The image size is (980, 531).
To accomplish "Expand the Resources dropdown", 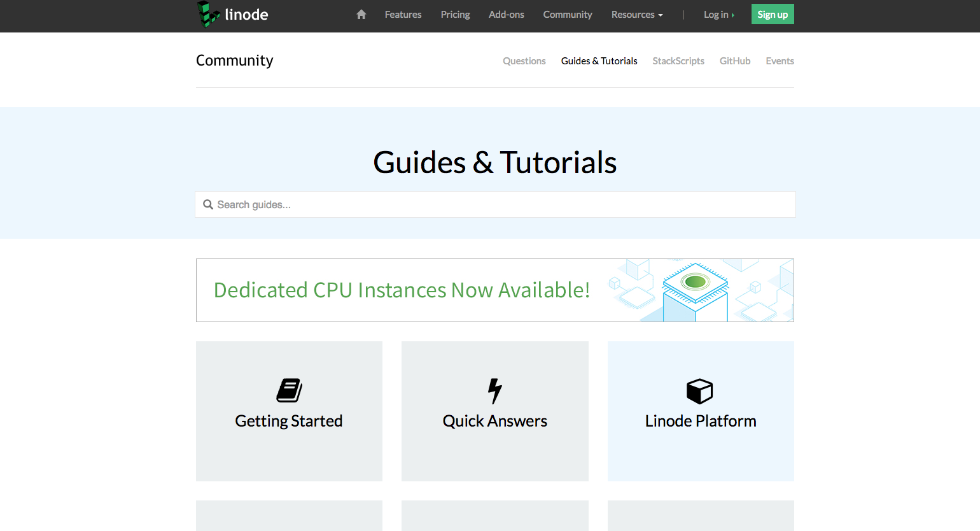I will pos(637,14).
